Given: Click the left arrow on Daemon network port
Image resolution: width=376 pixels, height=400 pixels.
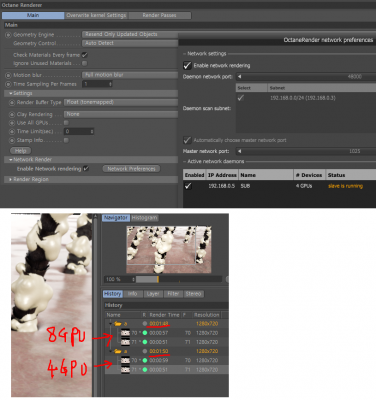Looking at the screenshot, I should pos(239,77).
